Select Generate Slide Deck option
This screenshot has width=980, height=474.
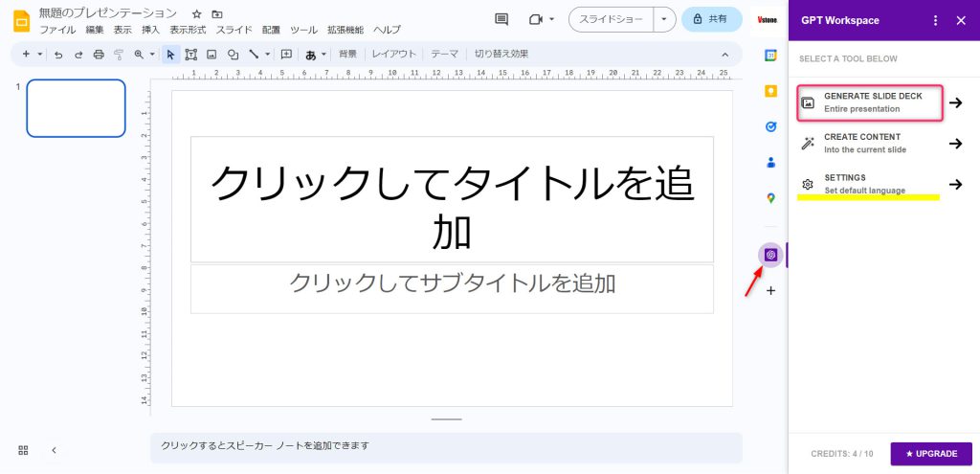[x=869, y=102]
